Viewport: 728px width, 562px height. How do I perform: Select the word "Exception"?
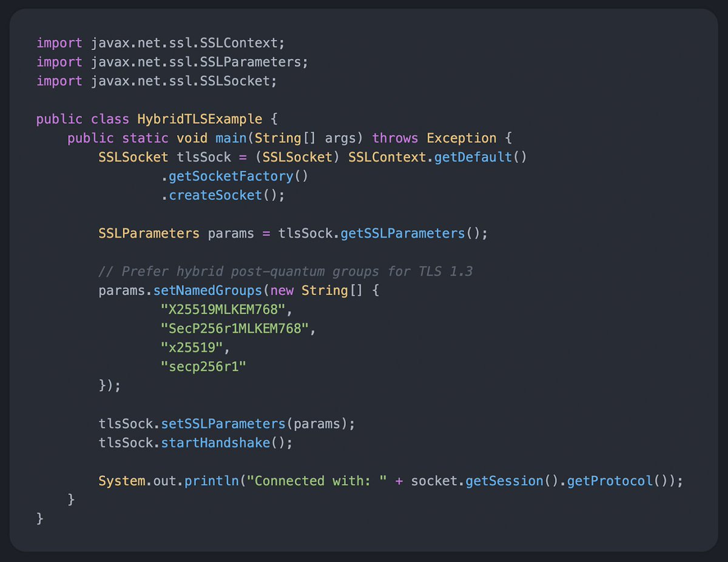pyautogui.click(x=462, y=138)
